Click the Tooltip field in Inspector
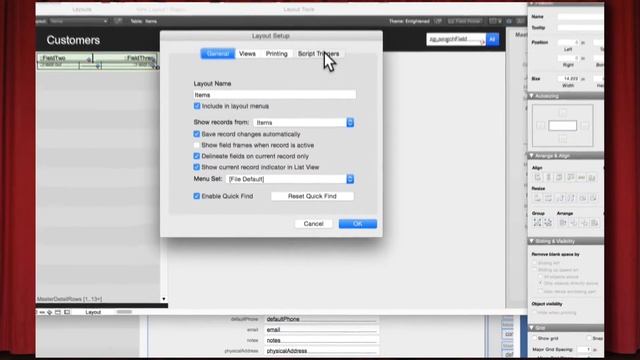The height and width of the screenshot is (360, 640). click(580, 28)
